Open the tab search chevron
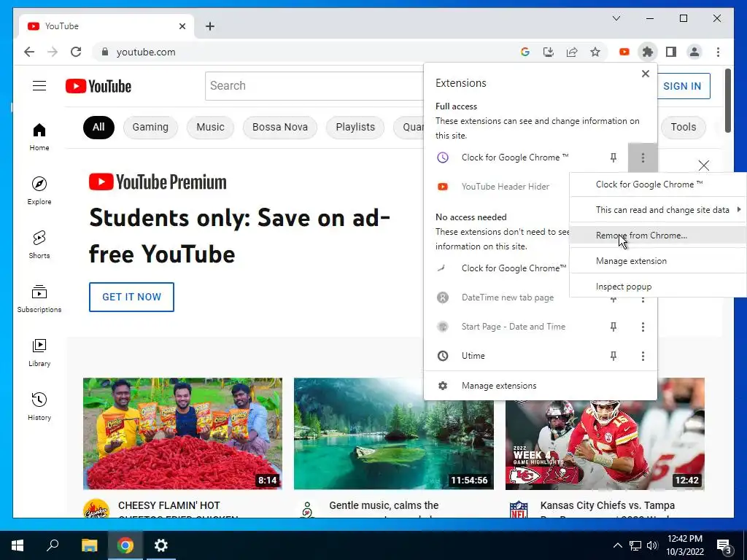 [x=616, y=18]
